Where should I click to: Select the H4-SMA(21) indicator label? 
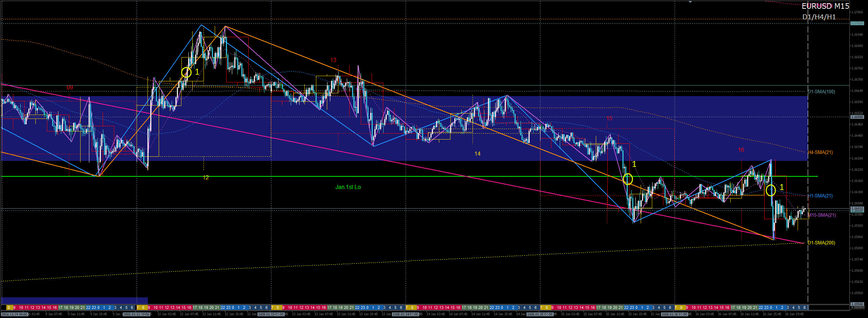820,152
